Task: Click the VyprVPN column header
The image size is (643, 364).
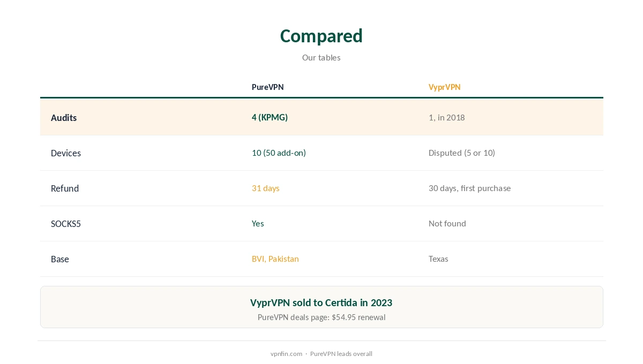Action: point(444,87)
